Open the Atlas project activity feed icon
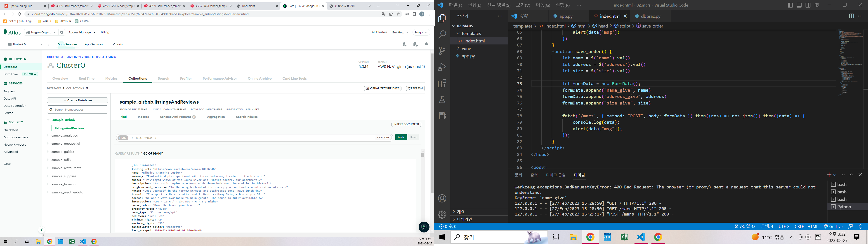 click(x=415, y=44)
